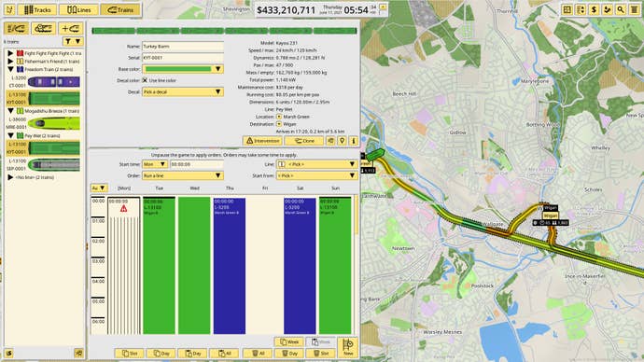Select the train list view icon
Screen dimensions: 644x362
coord(17,28)
